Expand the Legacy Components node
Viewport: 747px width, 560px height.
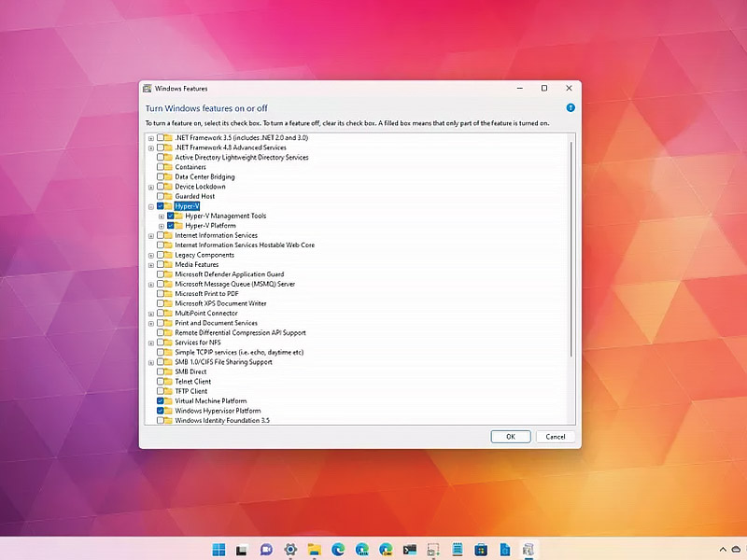(x=151, y=255)
